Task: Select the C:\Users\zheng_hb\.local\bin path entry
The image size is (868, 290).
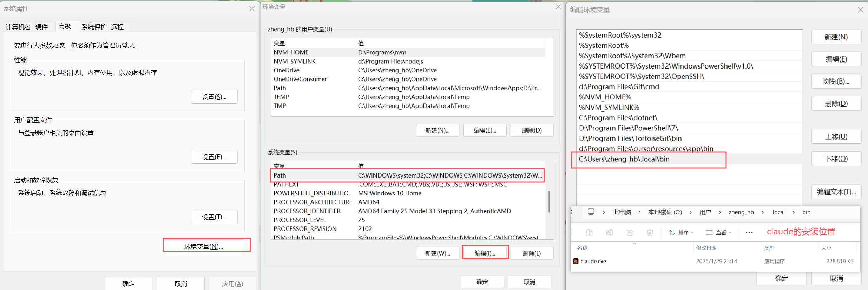Action: coord(624,159)
